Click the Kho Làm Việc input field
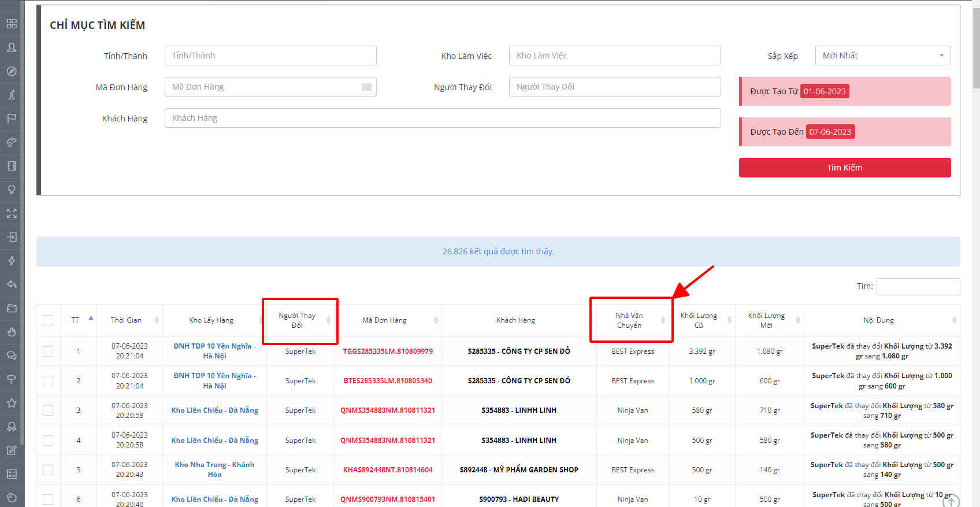 (615, 55)
